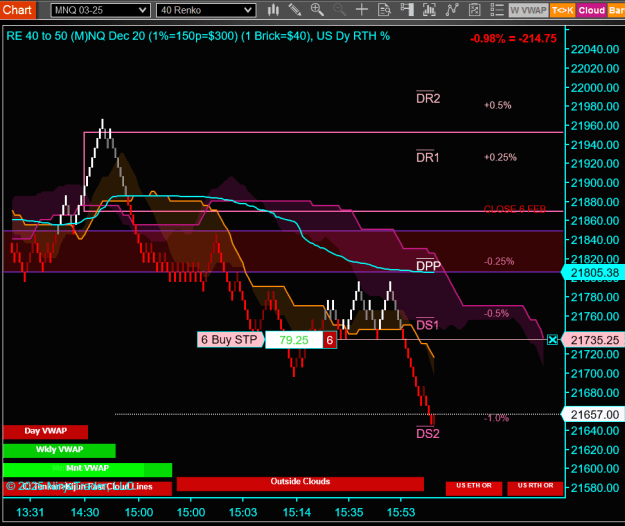Click the 15:53 time axis label

(401, 512)
